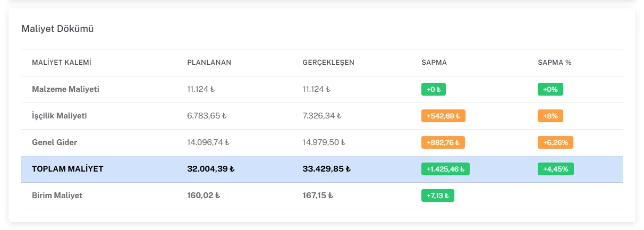Click the SAPMA % column header
This screenshot has height=230, width=644.
555,62
